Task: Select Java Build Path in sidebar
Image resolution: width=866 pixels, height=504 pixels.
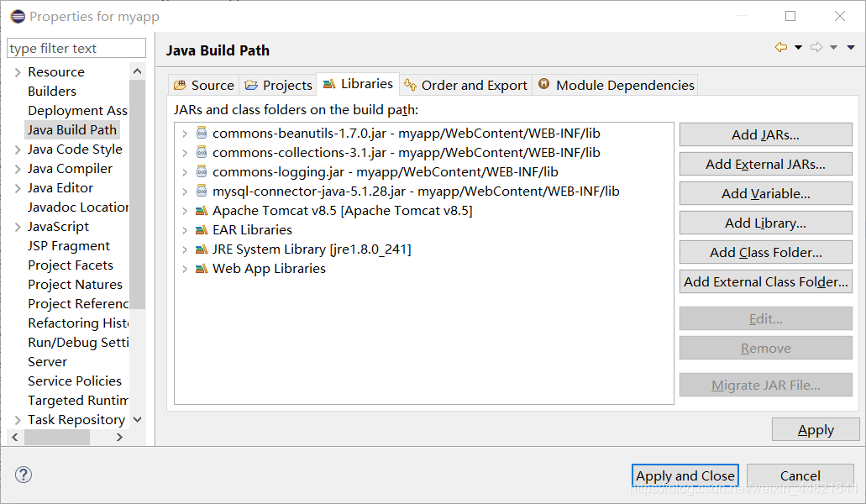Action: tap(72, 129)
